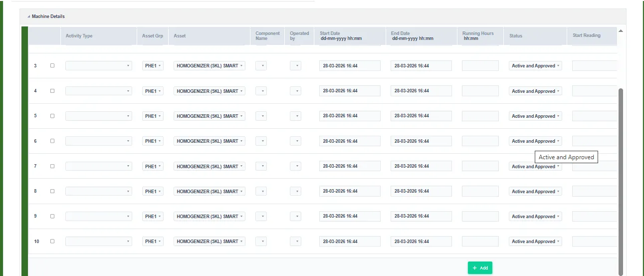Click Start Reading field in row 10
The width and height of the screenshot is (644, 276).
595,241
